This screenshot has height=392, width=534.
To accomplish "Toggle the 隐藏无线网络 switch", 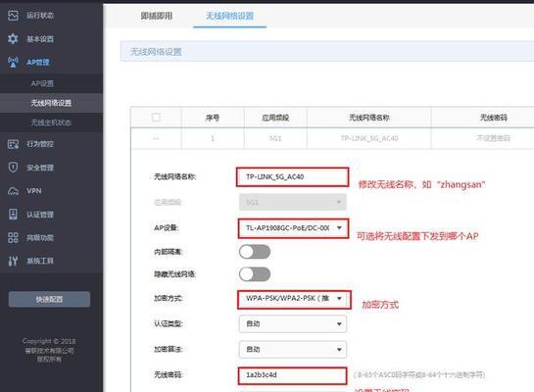I will pos(255,274).
